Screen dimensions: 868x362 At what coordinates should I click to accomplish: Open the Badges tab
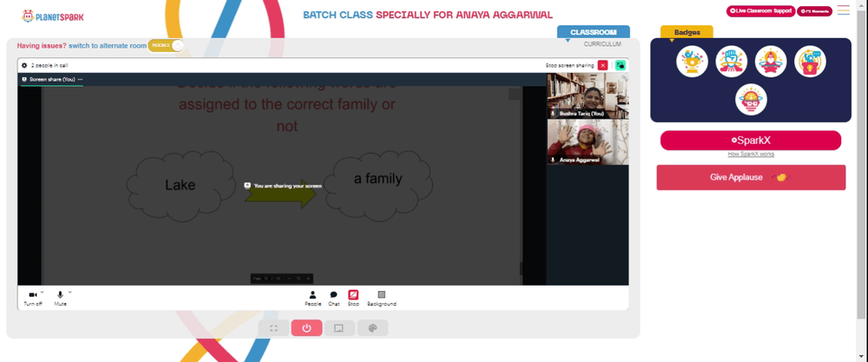687,32
